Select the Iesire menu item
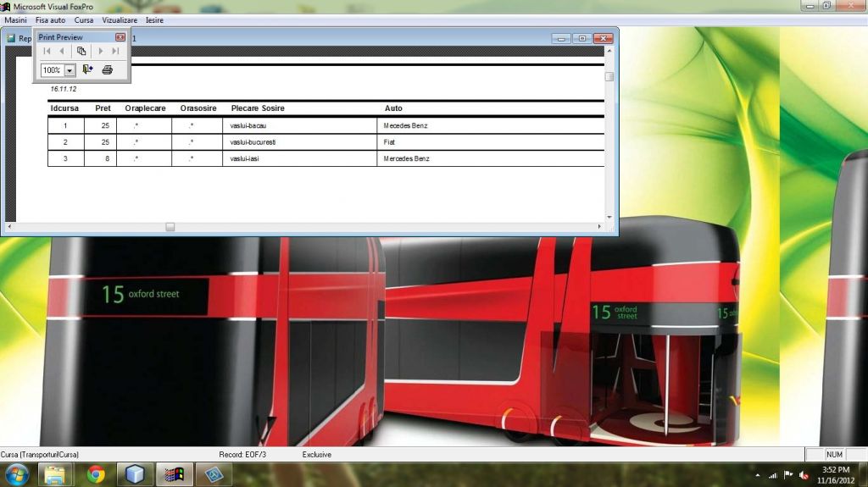Viewport: 868px width, 487px height. pos(154,19)
